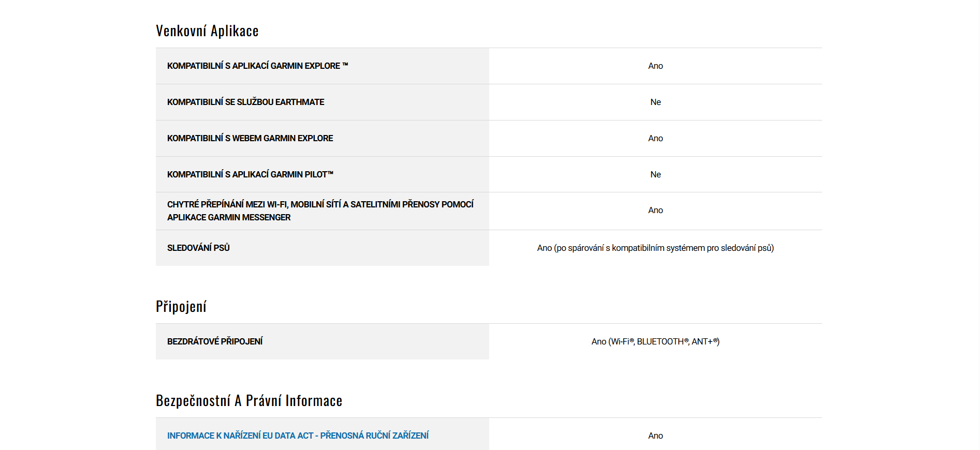Viewport: 980px width, 450px height.
Task: Click the Venkovní Aplikace section heading
Action: 207,31
